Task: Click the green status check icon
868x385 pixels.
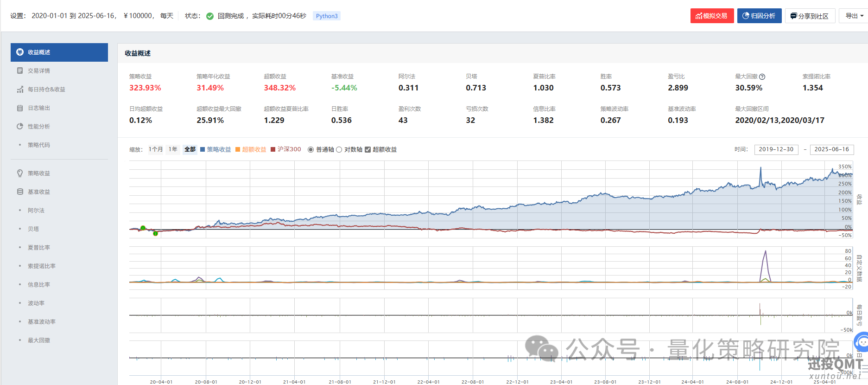Action: [x=210, y=16]
